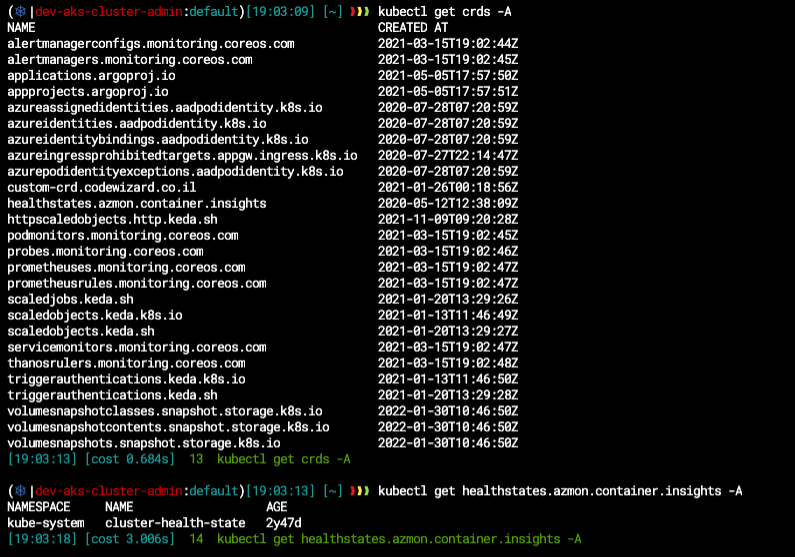Click timestamp 2021-05-05T17:57:50Z
This screenshot has width=795, height=557.
448,76
